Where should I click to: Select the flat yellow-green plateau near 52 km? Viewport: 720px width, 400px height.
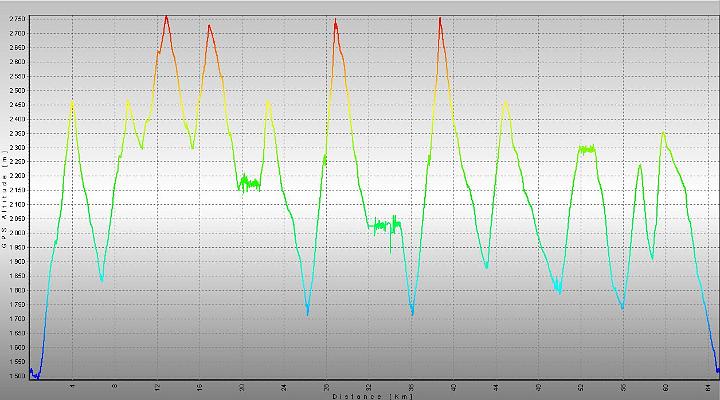tap(587, 149)
